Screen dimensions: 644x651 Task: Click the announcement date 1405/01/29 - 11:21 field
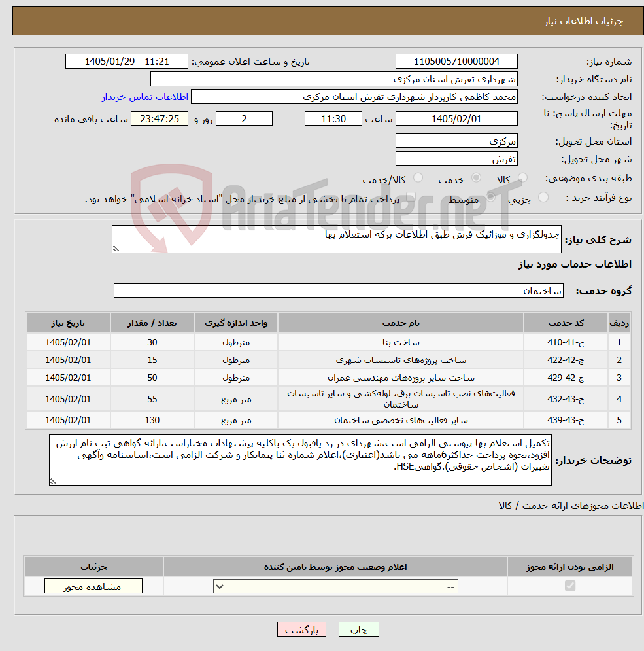(x=127, y=62)
